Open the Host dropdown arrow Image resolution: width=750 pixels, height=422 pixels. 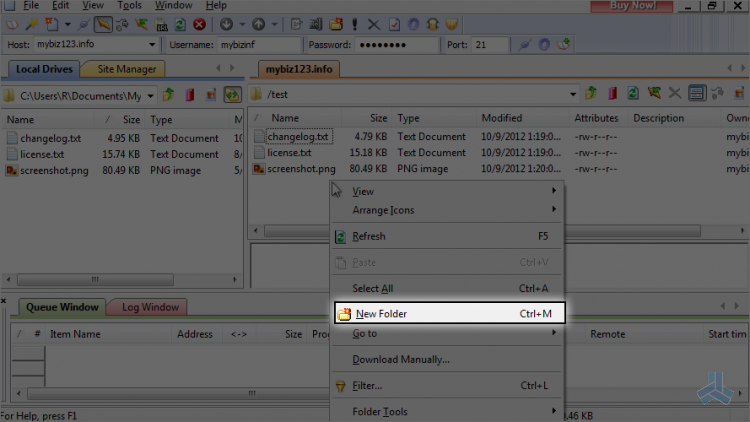(152, 44)
